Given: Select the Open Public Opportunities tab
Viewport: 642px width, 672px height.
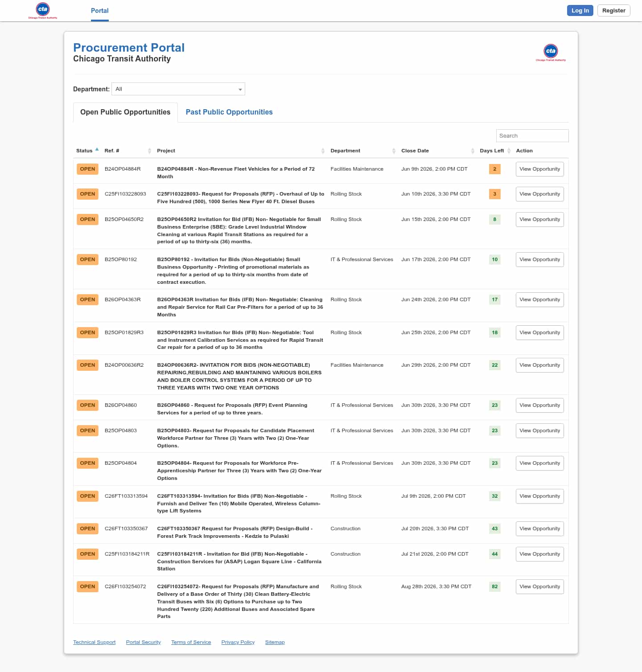Looking at the screenshot, I should pos(125,112).
